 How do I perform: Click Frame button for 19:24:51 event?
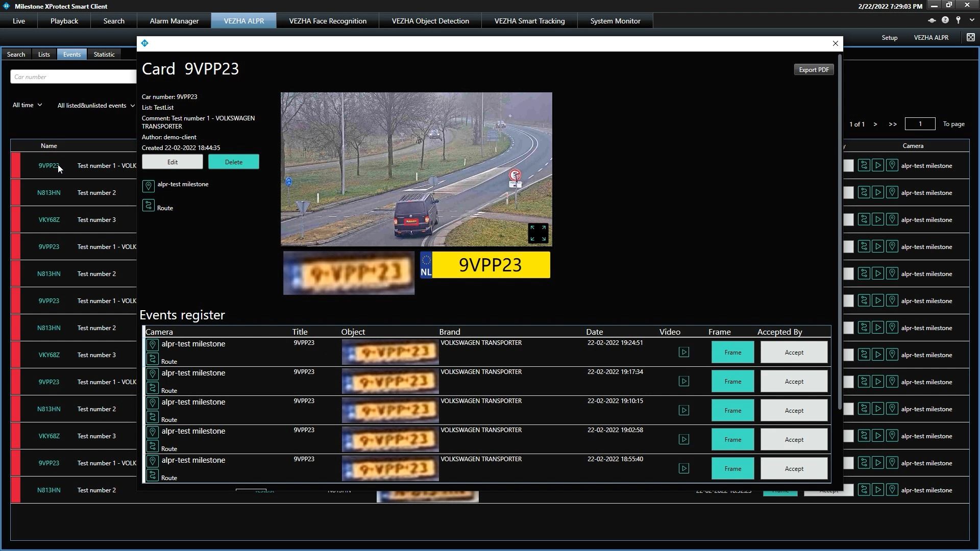coord(732,352)
